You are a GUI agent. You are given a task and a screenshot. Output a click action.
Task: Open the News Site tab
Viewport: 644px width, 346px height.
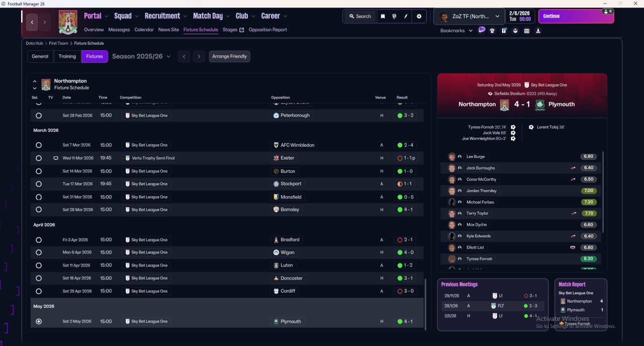coord(169,30)
